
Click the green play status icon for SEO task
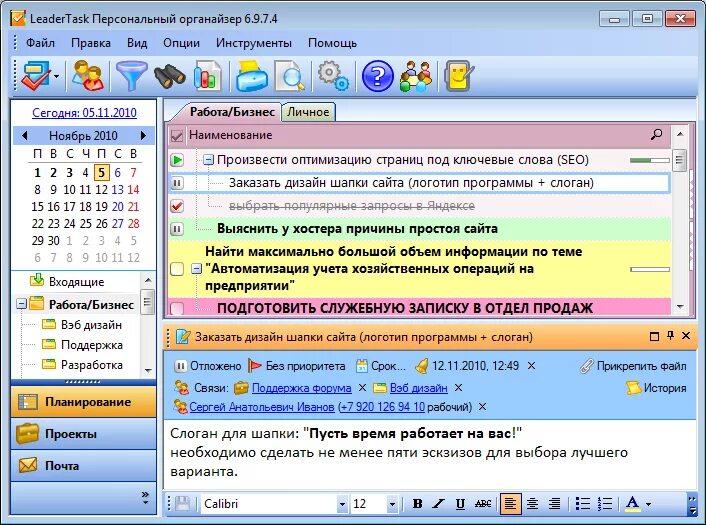click(x=177, y=160)
